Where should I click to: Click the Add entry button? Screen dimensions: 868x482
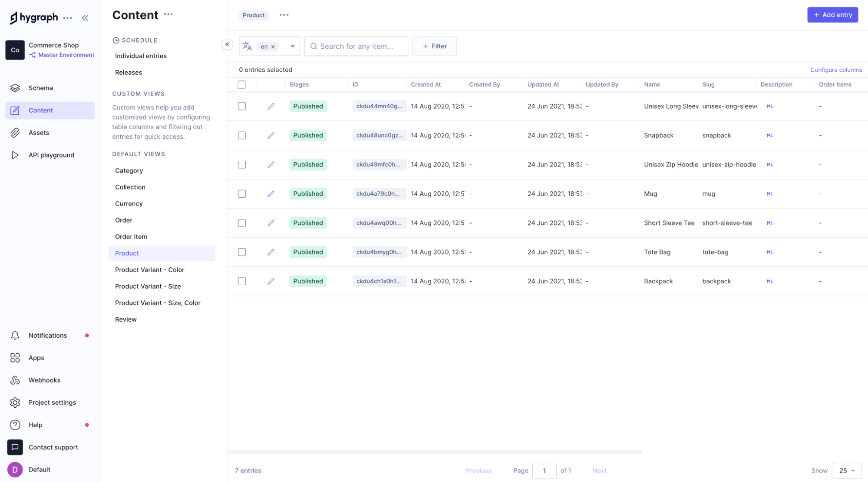tap(832, 14)
